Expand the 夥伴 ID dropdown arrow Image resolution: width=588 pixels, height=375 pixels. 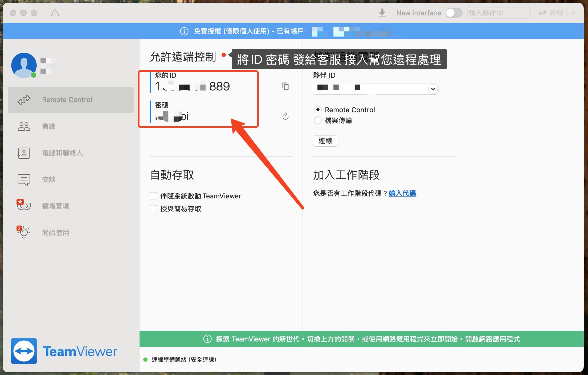click(433, 89)
